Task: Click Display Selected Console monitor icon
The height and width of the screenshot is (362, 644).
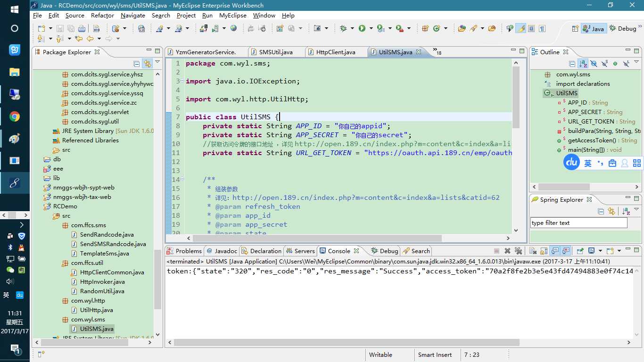Action: (592, 251)
